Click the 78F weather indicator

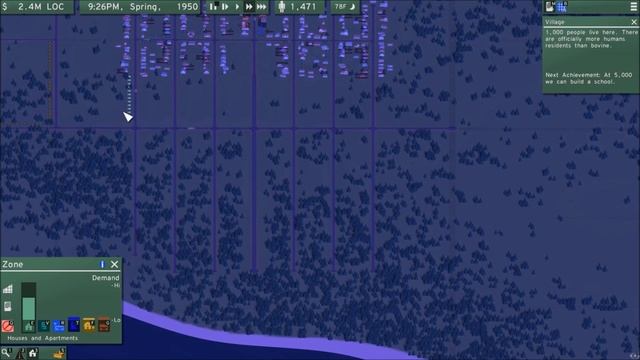(345, 7)
